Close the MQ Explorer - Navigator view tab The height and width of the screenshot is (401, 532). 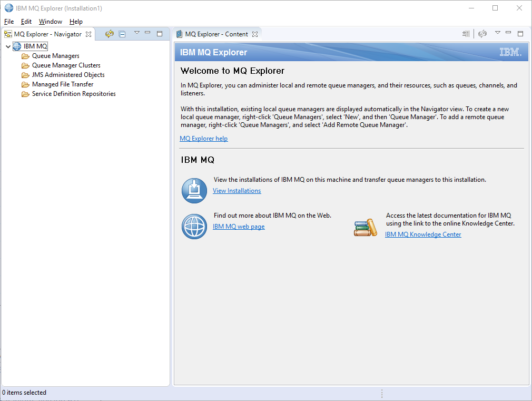(88, 34)
